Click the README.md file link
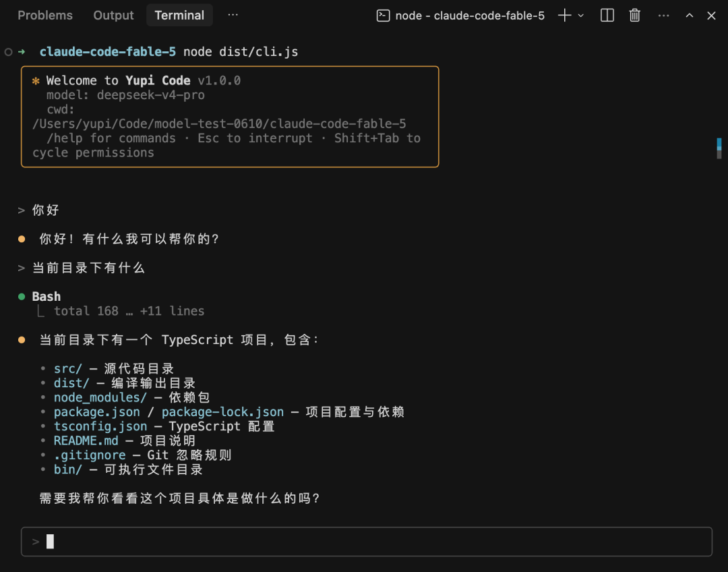Viewport: 728px width, 572px height. click(86, 440)
